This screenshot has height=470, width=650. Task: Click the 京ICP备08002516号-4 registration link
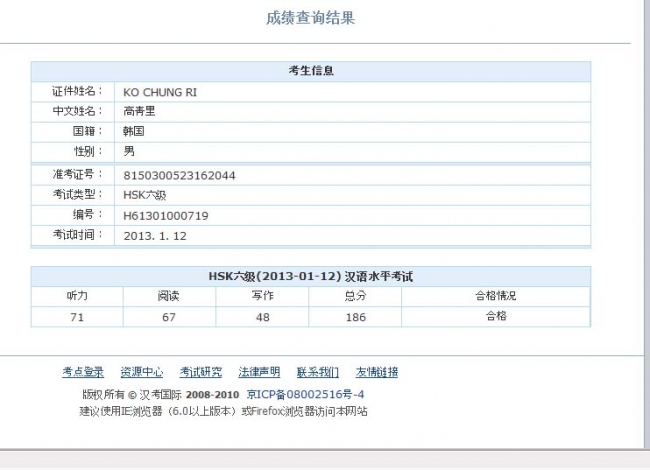tap(306, 394)
